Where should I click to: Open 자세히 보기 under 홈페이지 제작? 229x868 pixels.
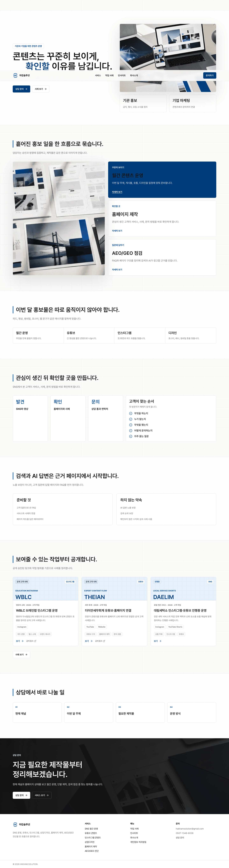tap(117, 231)
